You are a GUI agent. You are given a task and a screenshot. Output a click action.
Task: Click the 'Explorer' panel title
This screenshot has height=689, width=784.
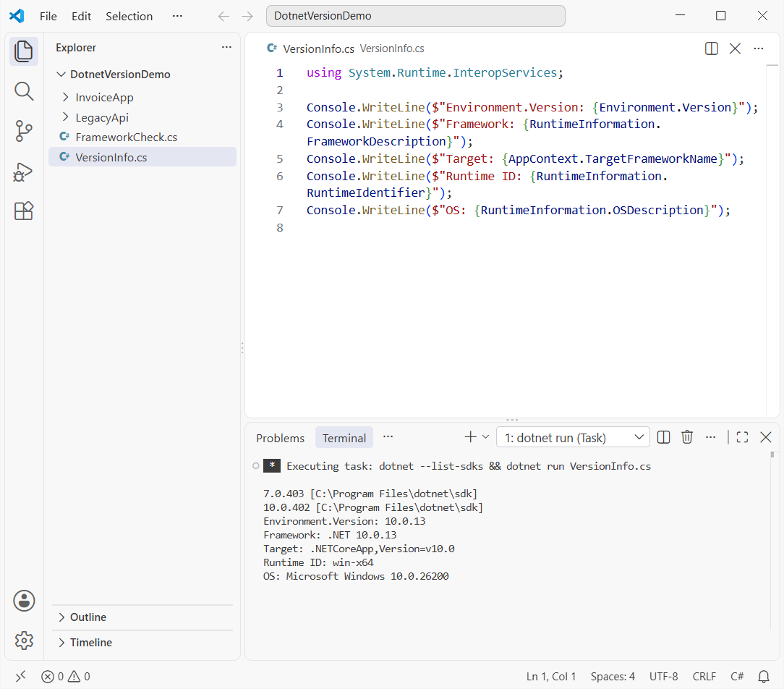click(76, 48)
